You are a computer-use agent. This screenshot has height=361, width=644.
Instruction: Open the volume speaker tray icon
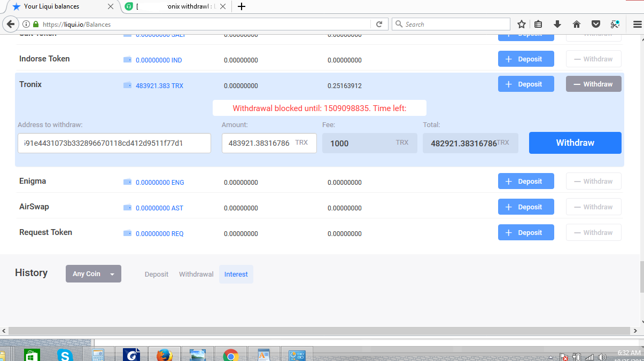click(602, 357)
